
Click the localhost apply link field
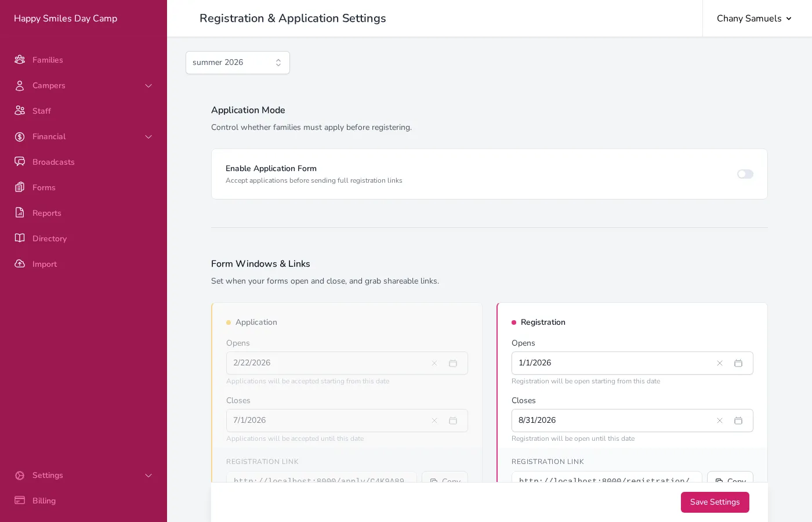[x=321, y=477]
